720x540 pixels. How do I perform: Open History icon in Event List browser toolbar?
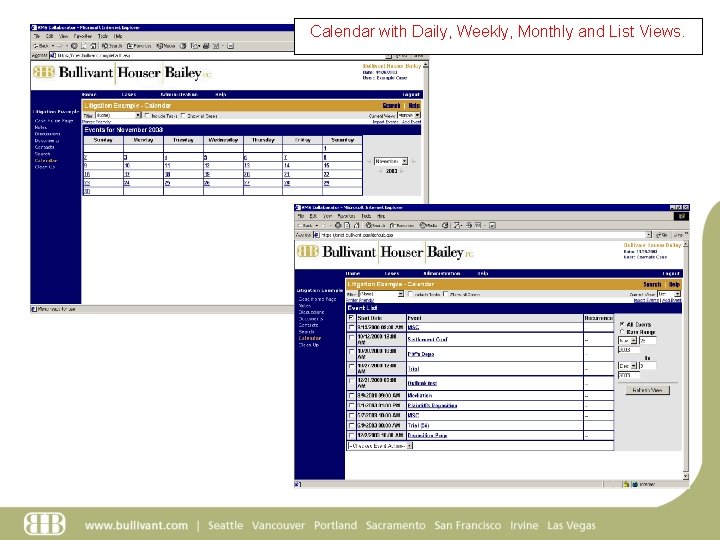445,225
